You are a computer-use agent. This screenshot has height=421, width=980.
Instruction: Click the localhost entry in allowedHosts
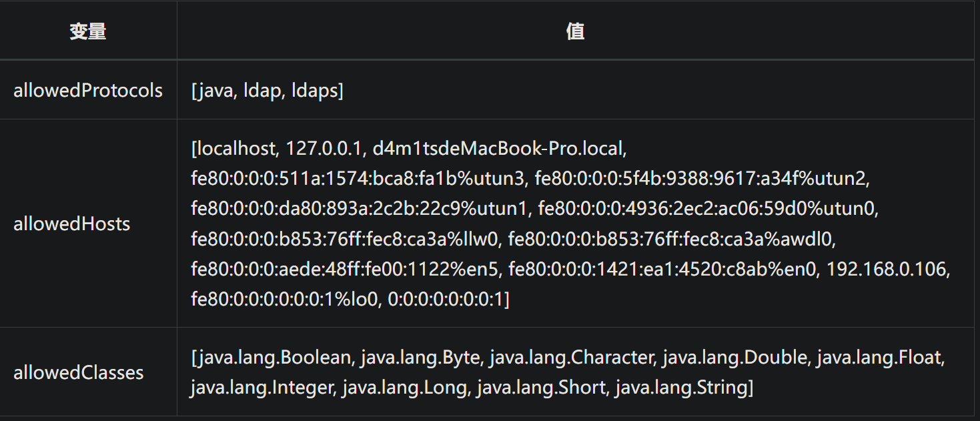pyautogui.click(x=235, y=148)
